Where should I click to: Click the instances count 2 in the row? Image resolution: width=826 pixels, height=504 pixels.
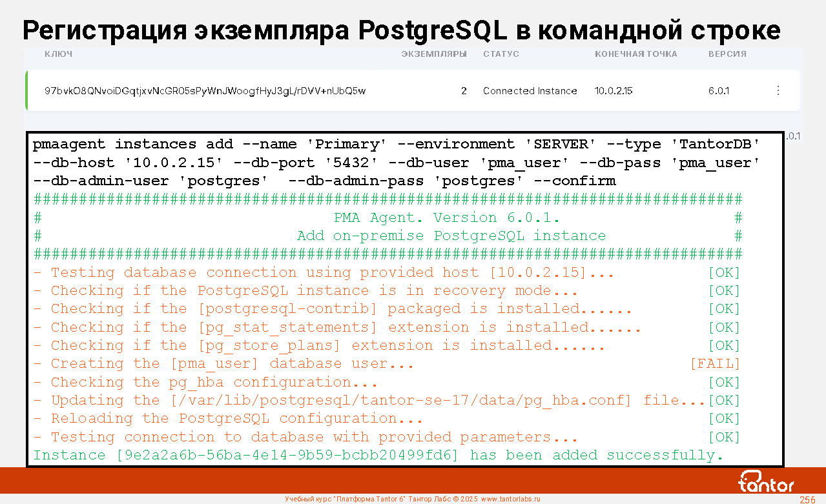[464, 91]
